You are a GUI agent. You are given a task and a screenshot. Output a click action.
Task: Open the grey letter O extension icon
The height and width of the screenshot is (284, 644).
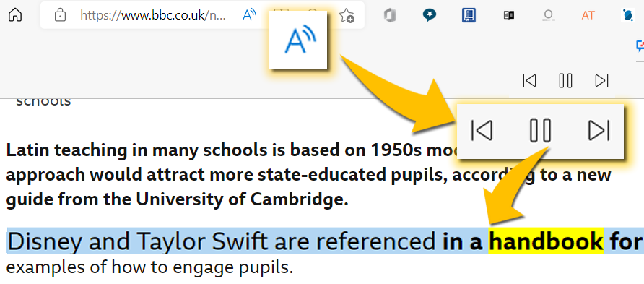(x=548, y=16)
